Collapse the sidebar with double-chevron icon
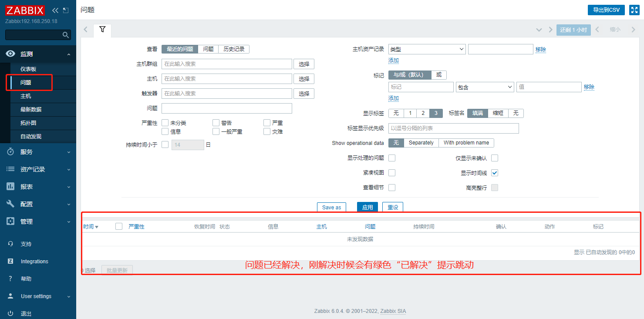 tap(55, 10)
